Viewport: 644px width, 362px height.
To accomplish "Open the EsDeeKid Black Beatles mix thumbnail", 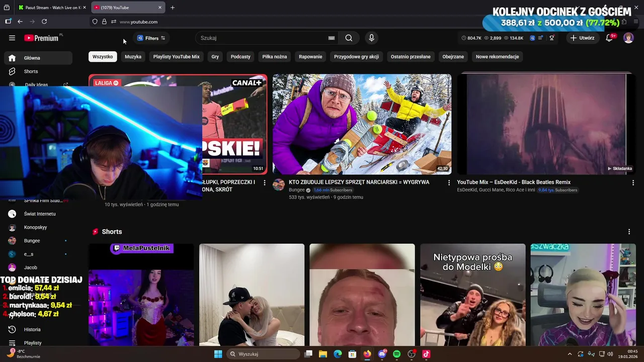I will [546, 124].
